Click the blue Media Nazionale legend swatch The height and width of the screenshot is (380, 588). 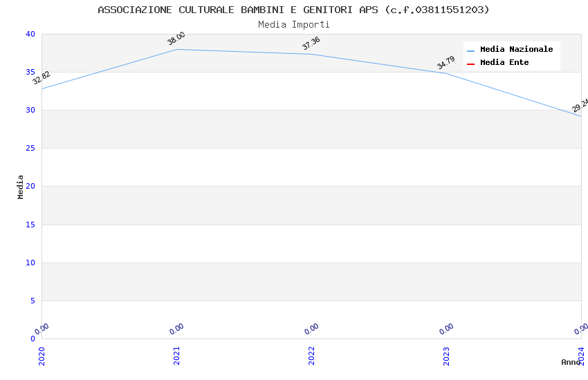[x=470, y=50]
